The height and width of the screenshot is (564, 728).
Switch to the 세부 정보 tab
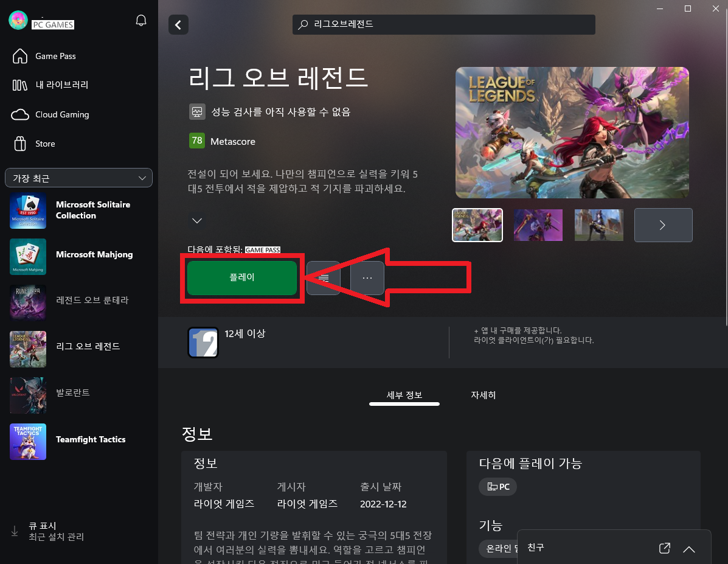click(404, 395)
